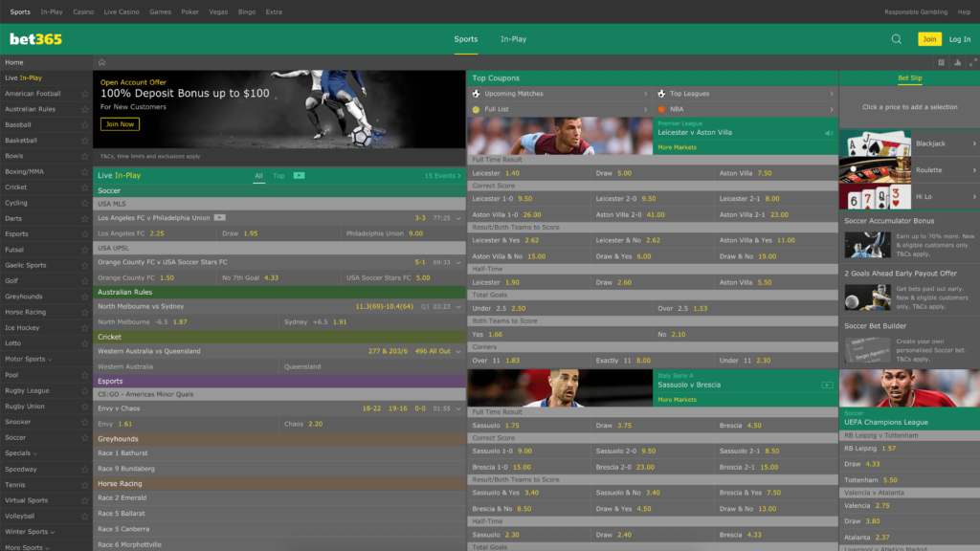This screenshot has width=980, height=551.
Task: Open the Blackjack chevron
Action: click(x=974, y=143)
